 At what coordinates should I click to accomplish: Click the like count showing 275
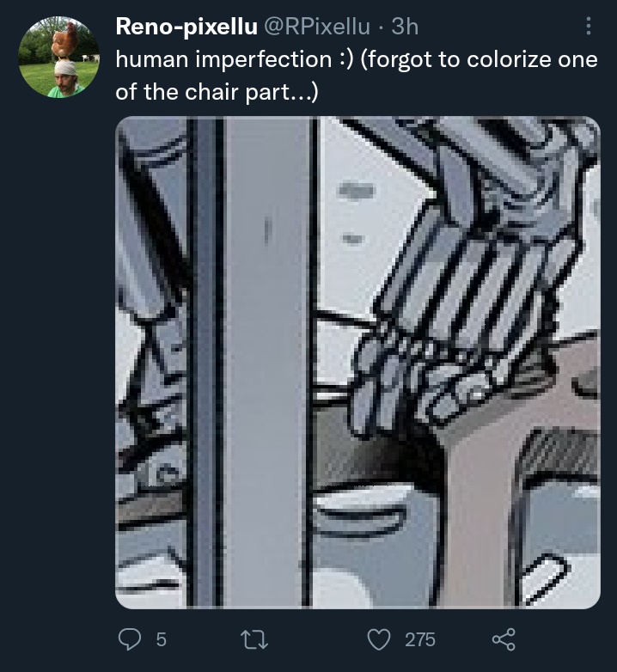click(420, 639)
